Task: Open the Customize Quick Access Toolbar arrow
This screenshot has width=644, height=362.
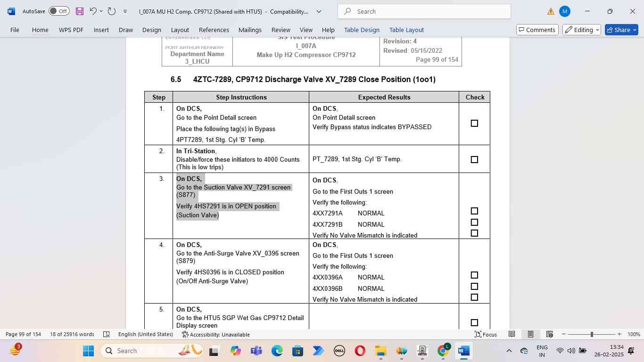Action: point(125,11)
